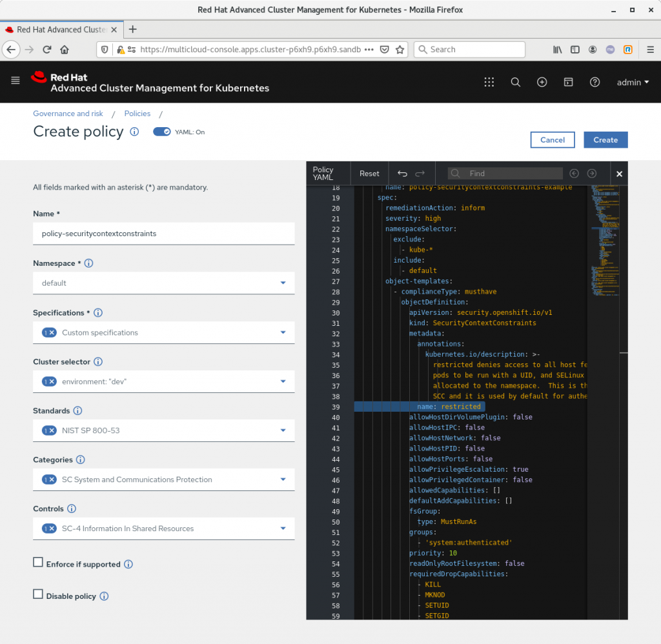Screen dimensions: 661x644
Task: Click the Controls info icon
Action: (x=72, y=508)
